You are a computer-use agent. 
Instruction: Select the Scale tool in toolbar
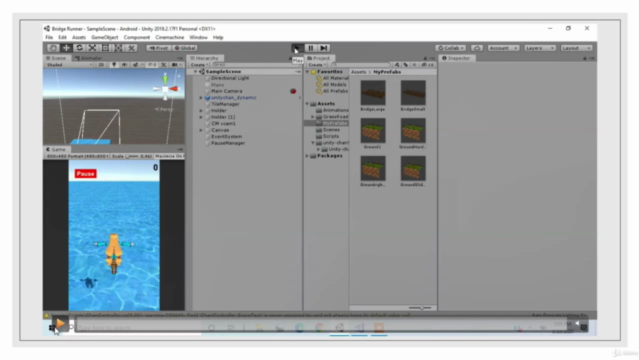(x=92, y=48)
